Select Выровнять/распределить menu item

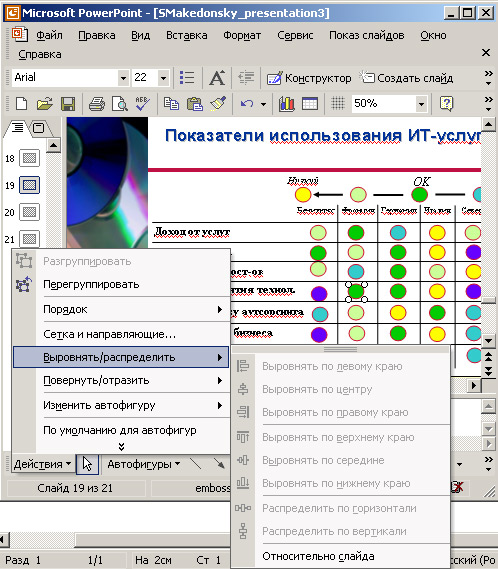coord(121,357)
